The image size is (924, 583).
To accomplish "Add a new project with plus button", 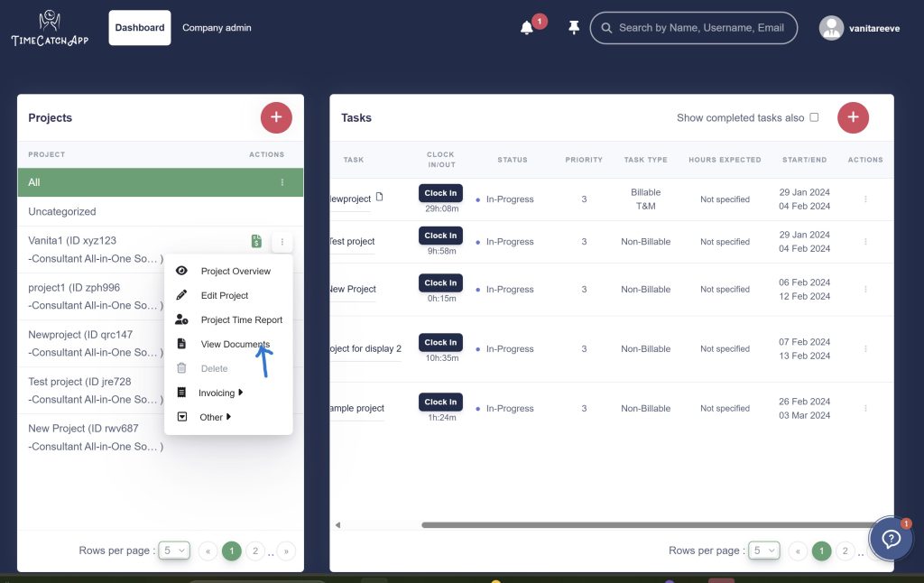I will click(276, 117).
